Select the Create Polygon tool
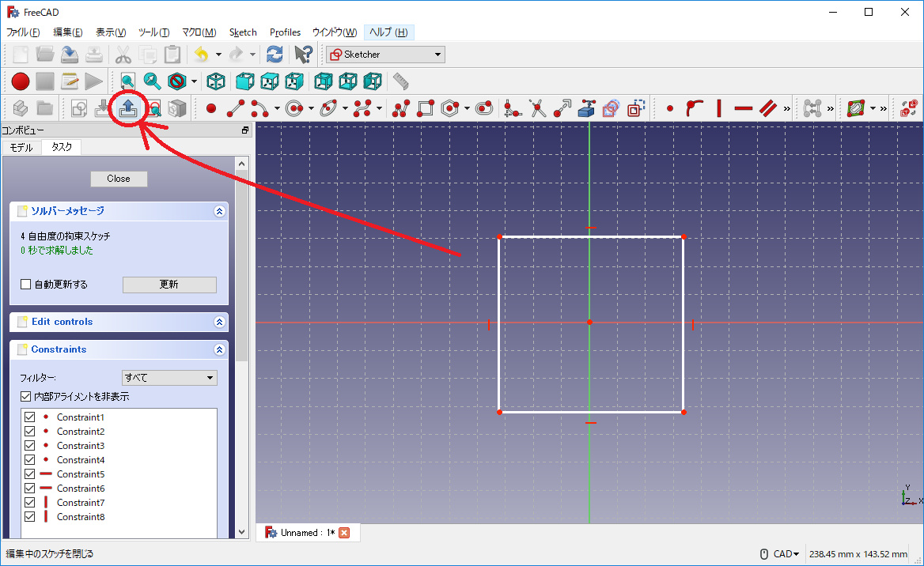The width and height of the screenshot is (924, 566). pos(450,108)
